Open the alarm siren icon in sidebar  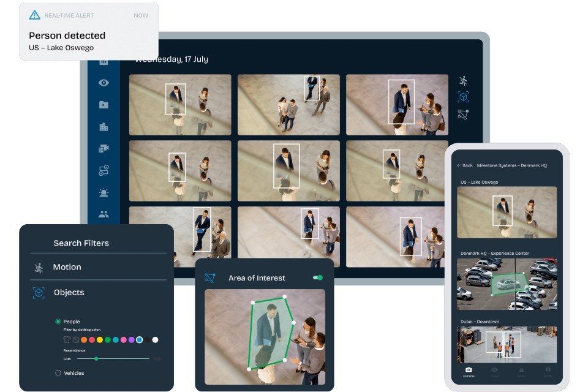pyautogui.click(x=104, y=192)
